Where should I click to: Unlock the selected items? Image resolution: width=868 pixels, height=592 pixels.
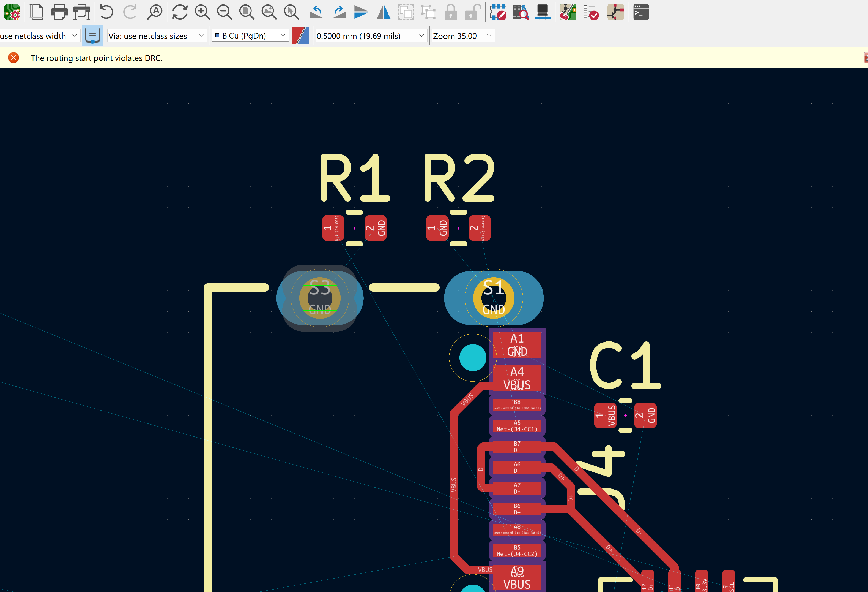tap(472, 12)
